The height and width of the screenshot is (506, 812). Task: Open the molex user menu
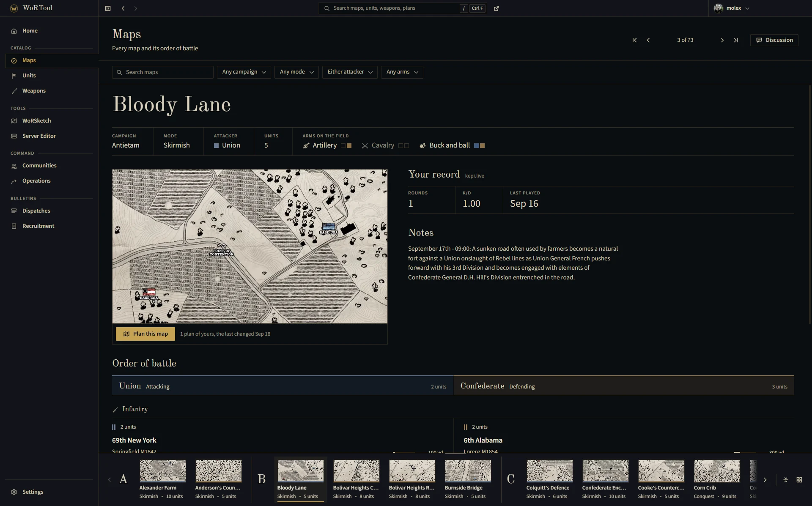[x=732, y=8]
